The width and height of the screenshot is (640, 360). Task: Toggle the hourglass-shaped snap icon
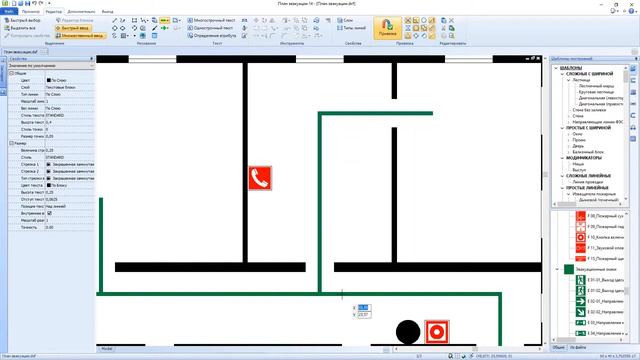(x=408, y=28)
